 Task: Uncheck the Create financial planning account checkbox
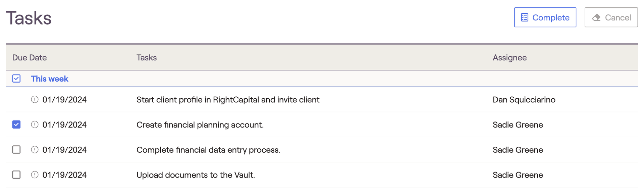point(16,125)
